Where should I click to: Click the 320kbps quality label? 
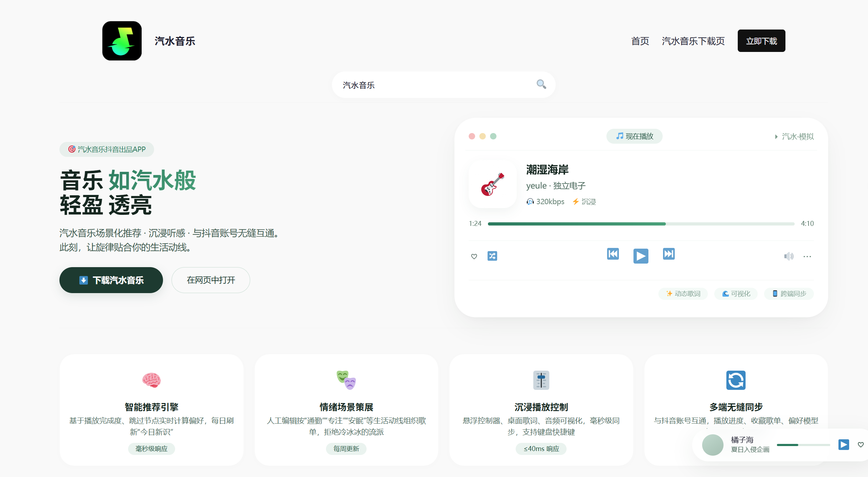point(545,202)
